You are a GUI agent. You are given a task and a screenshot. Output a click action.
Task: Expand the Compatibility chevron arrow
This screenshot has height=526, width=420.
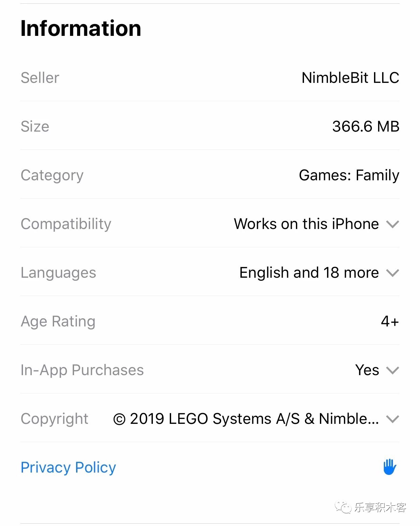(x=393, y=224)
